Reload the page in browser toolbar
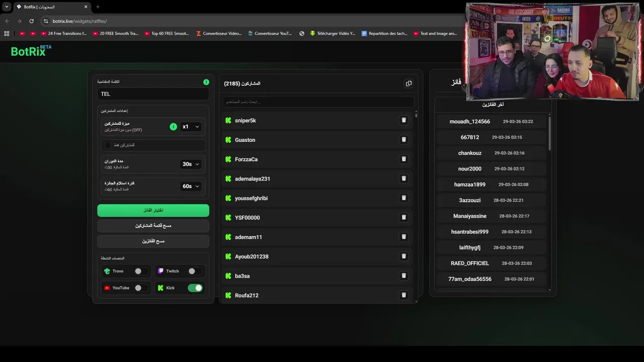 [x=31, y=21]
